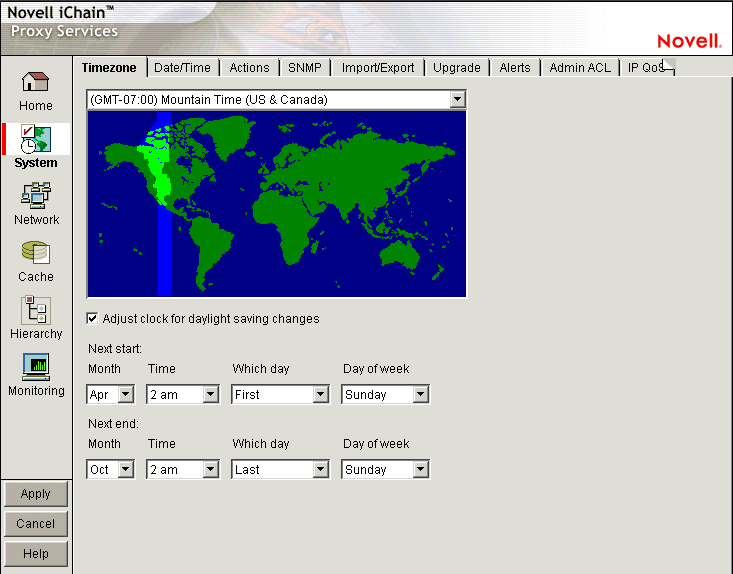Click the tab overflow arrow after IP QoS
This screenshot has height=574, width=733.
[669, 66]
